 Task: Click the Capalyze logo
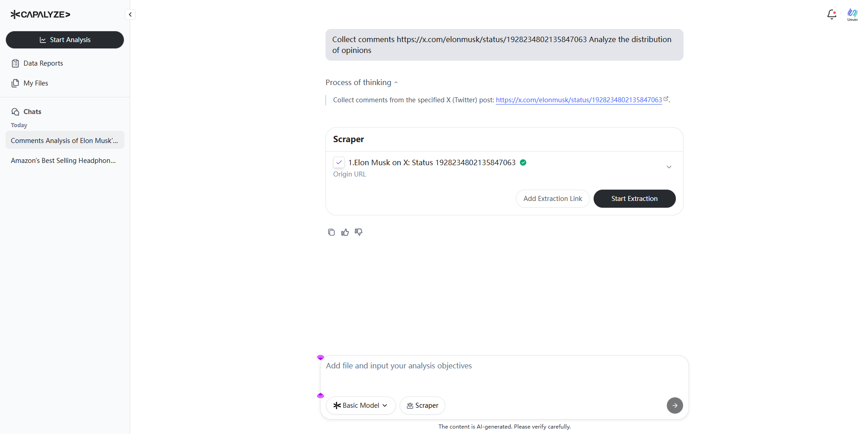(x=40, y=14)
